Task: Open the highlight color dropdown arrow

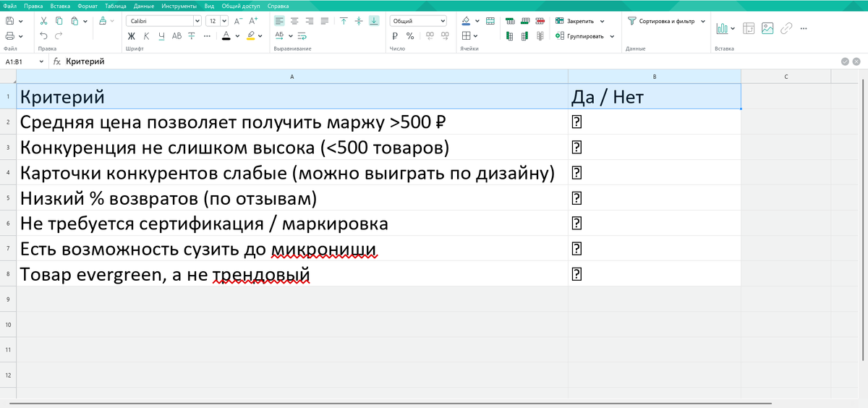Action: coord(261,35)
